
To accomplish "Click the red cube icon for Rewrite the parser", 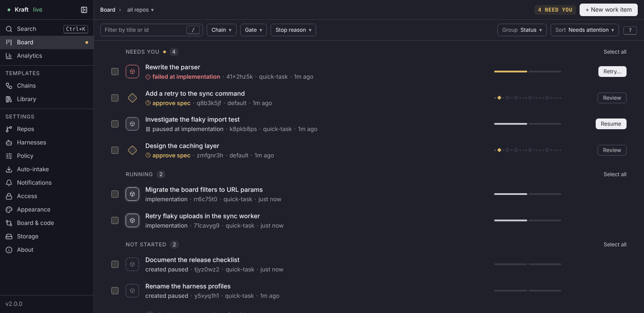I will tap(132, 72).
